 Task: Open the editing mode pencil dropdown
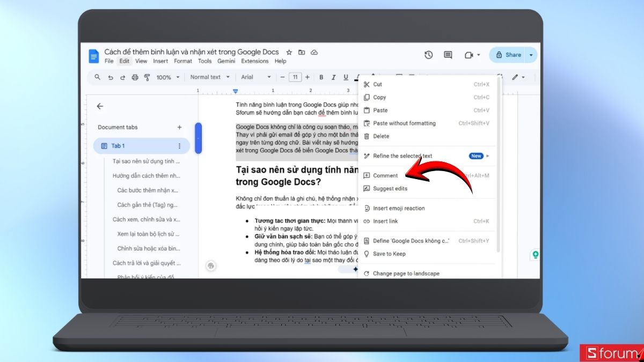[x=518, y=77]
